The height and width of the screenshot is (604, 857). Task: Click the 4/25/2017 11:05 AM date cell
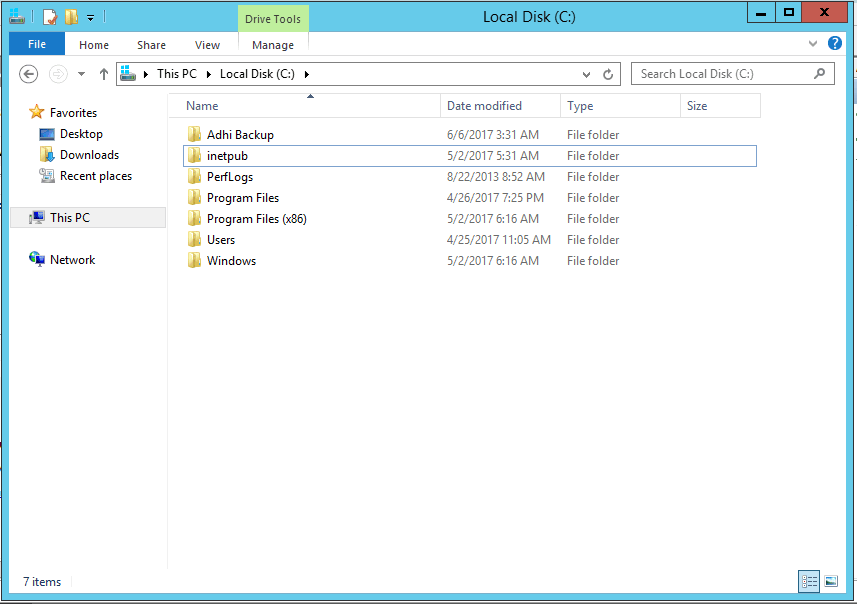coord(499,239)
